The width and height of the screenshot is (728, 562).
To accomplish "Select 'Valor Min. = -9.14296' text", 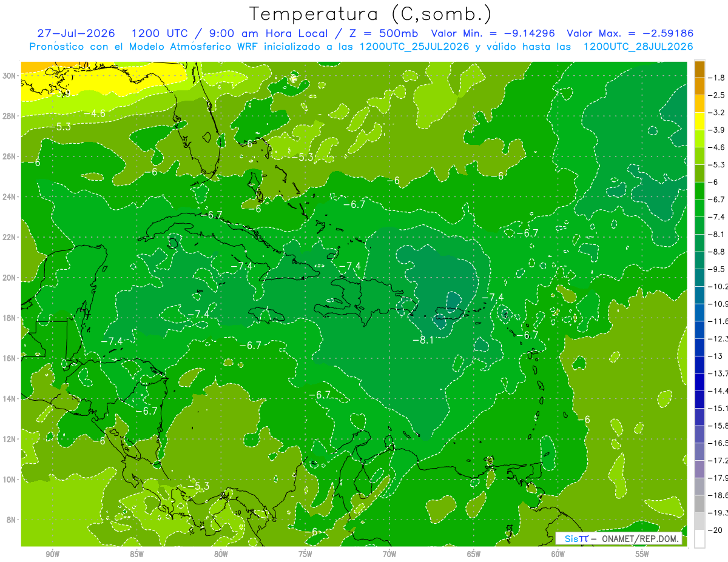I will click(494, 33).
